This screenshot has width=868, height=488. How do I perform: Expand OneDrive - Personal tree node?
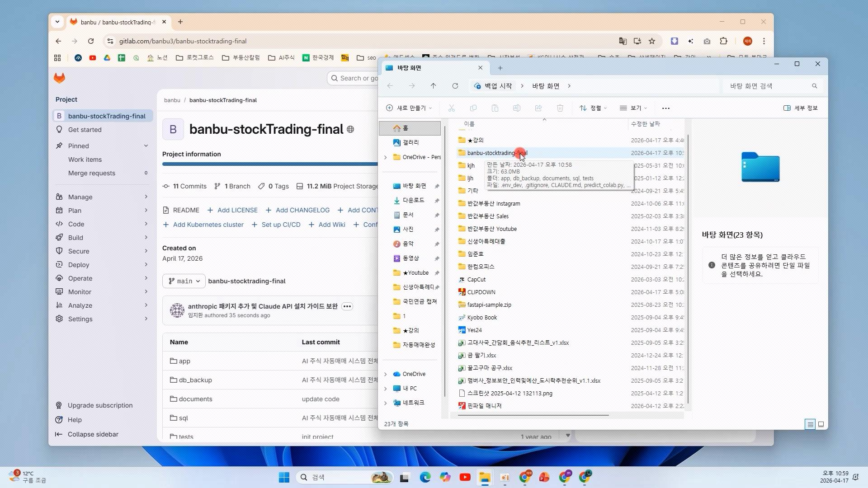click(x=386, y=157)
